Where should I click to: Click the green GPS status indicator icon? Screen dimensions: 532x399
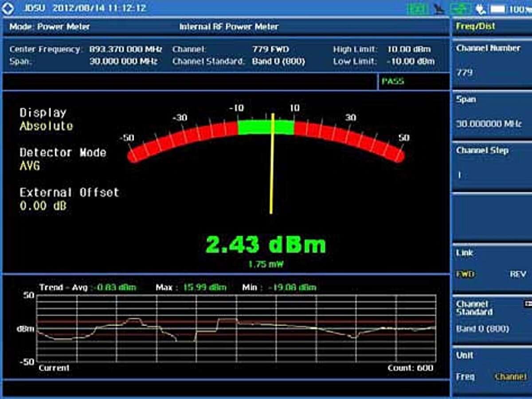(x=417, y=9)
